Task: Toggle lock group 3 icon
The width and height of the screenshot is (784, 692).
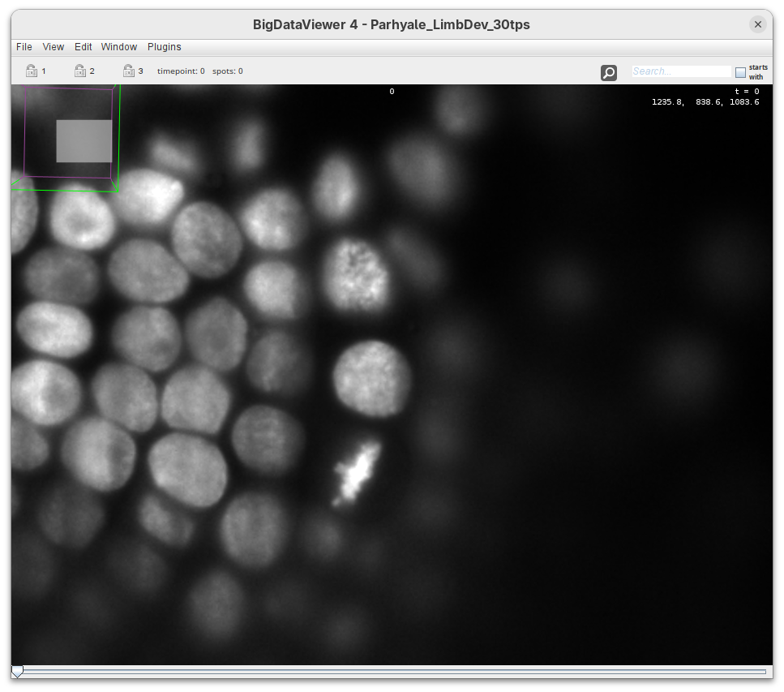Action: (x=128, y=71)
